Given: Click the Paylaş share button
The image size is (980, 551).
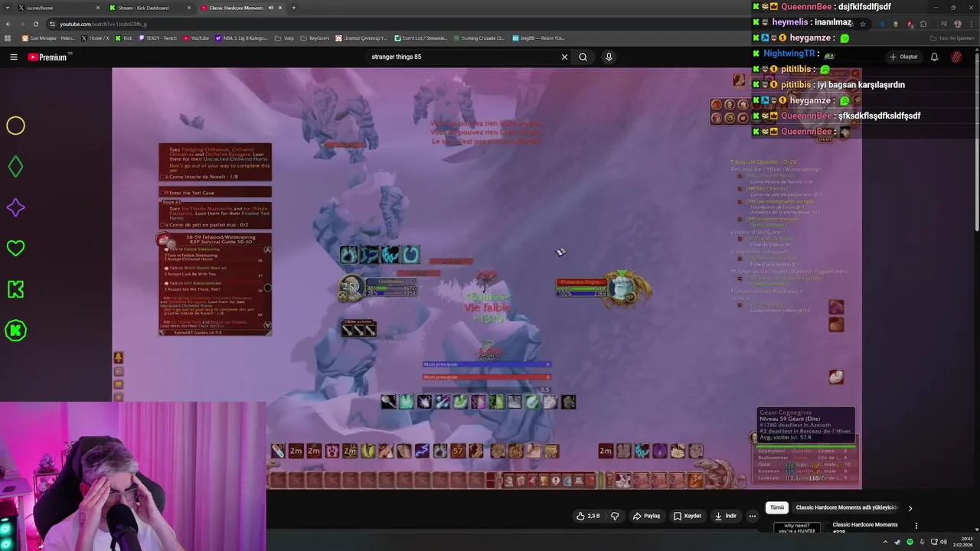Looking at the screenshot, I should click(646, 516).
